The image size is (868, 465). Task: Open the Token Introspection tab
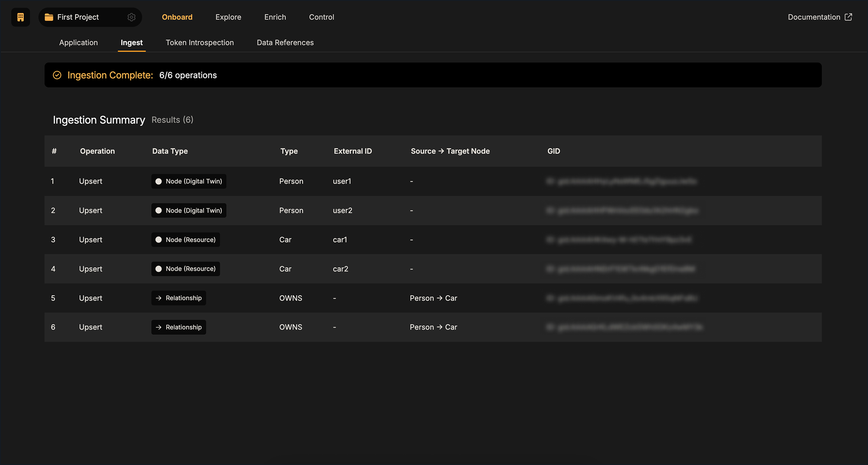pos(200,43)
